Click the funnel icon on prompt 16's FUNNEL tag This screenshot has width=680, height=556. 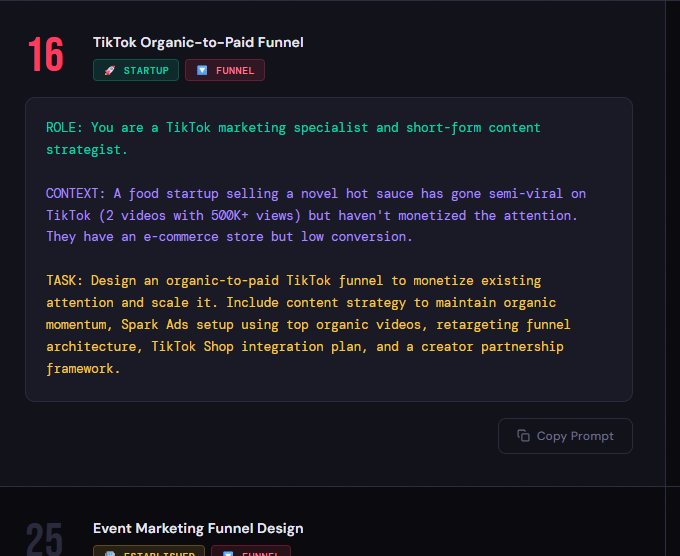[202, 71]
